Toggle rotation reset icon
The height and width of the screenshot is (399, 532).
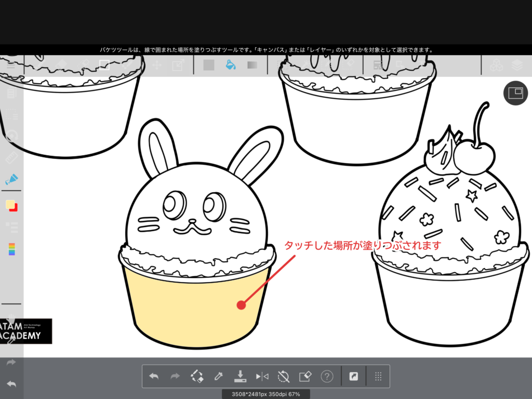(284, 376)
